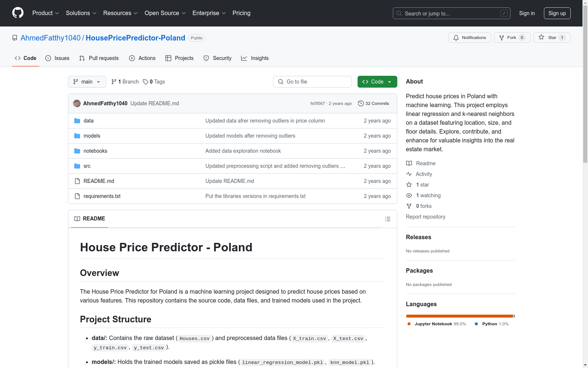Open the 1 Branch link
The width and height of the screenshot is (588, 368).
click(125, 82)
